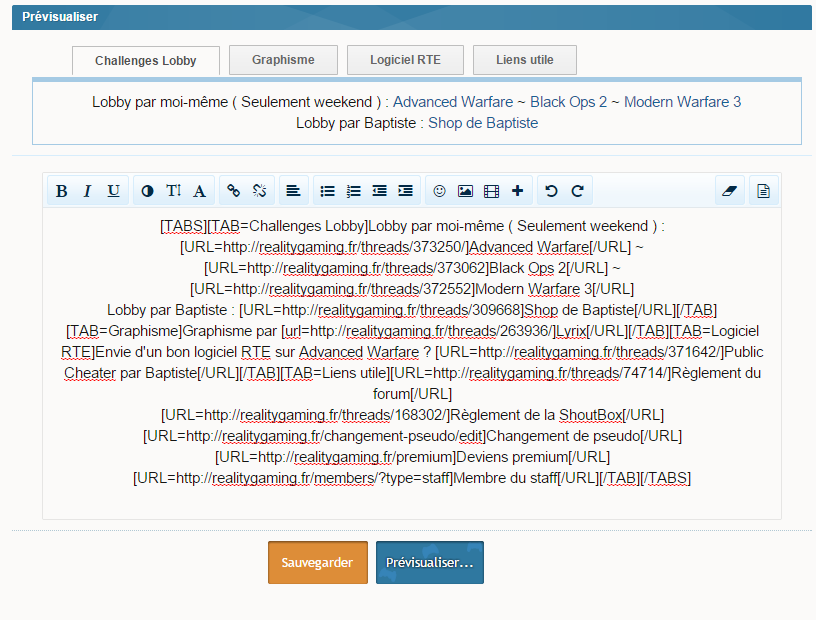The image size is (816, 620).
Task: Open the plus insert menu
Action: point(517,191)
